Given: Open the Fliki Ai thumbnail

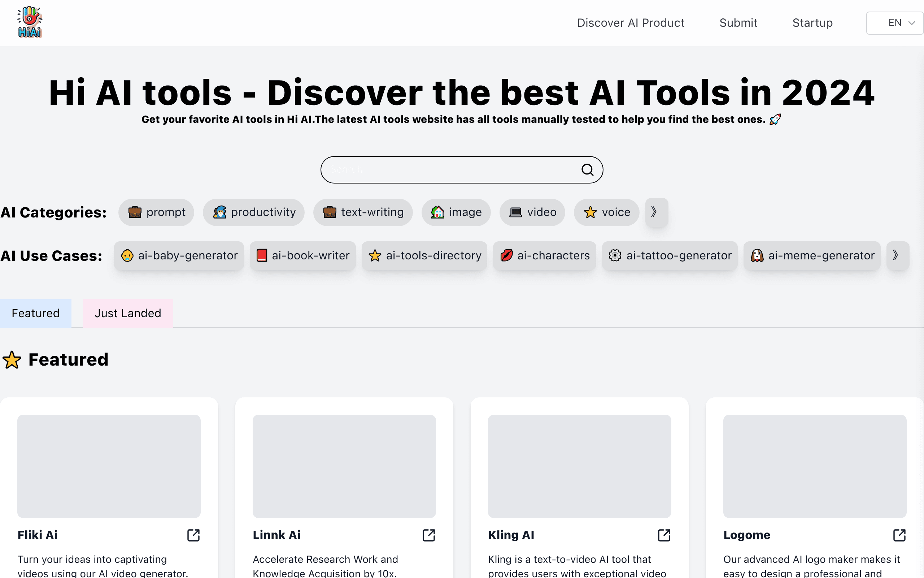Looking at the screenshot, I should click(109, 466).
